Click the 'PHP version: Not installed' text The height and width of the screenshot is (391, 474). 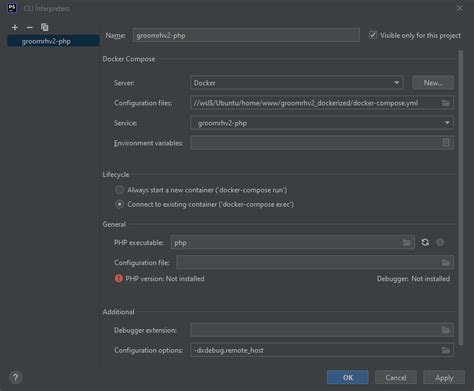point(165,279)
